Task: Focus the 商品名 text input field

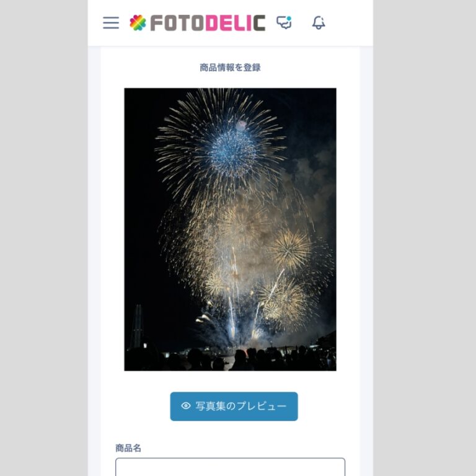Action: tap(230, 467)
